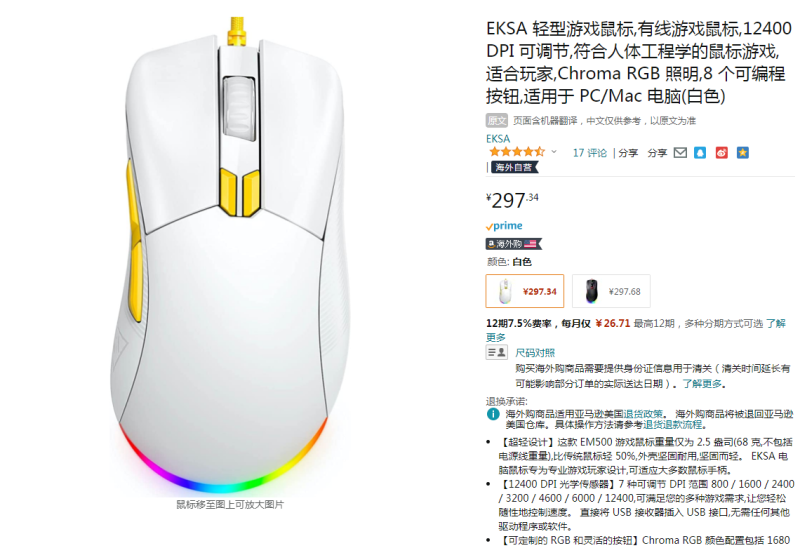Expand the star rating dropdown arrow

coord(554,152)
